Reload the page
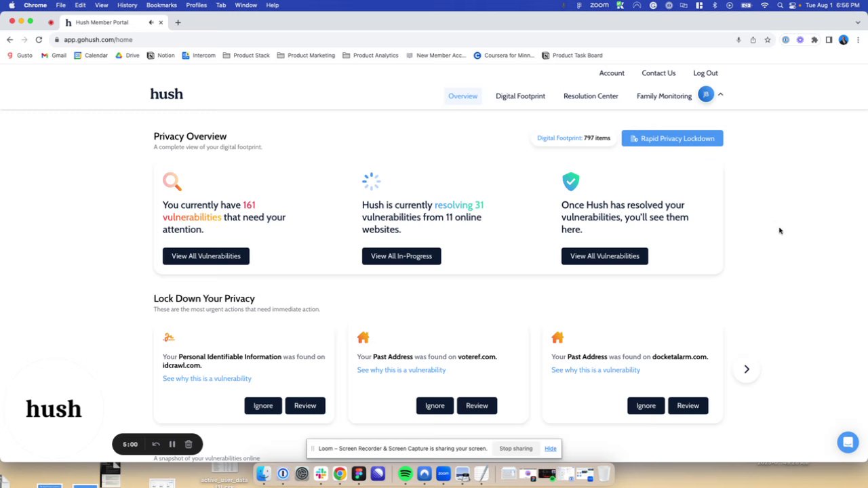Image resolution: width=868 pixels, height=488 pixels. click(x=39, y=40)
